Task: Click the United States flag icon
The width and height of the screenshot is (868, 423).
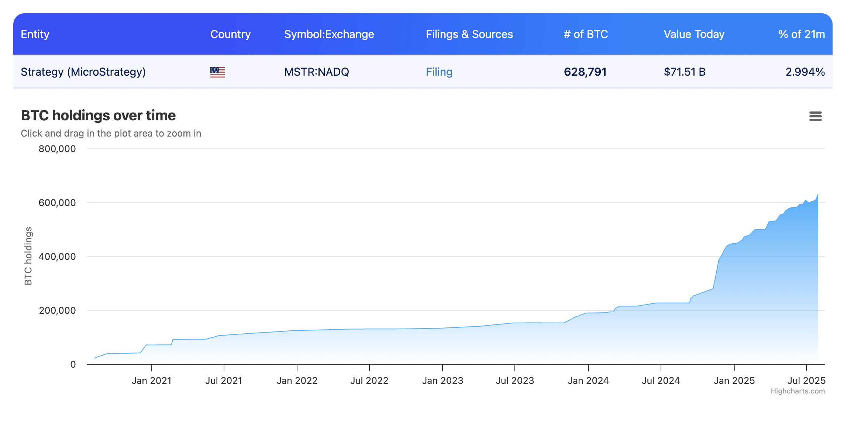Action: coord(218,72)
